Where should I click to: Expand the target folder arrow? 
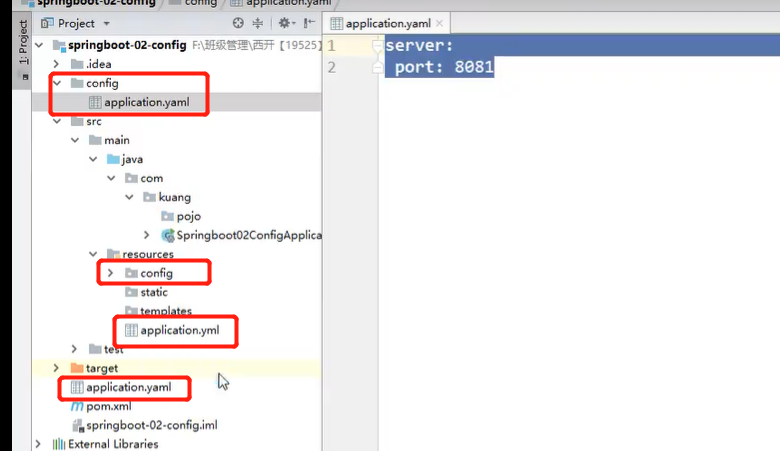pos(56,367)
